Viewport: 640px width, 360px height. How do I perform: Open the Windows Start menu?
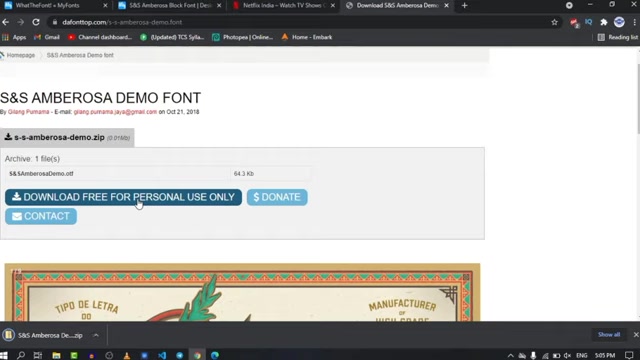click(4, 356)
